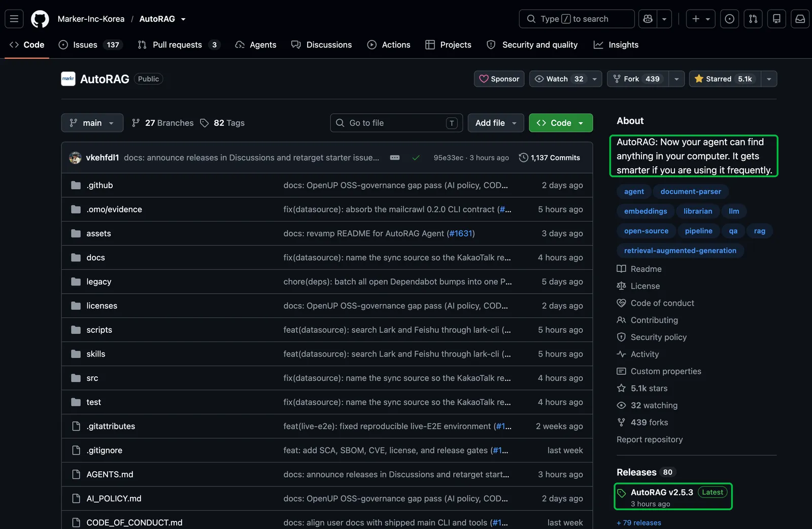The image size is (812, 529).
Task: Open the repositories icon in the header
Action: click(x=776, y=19)
